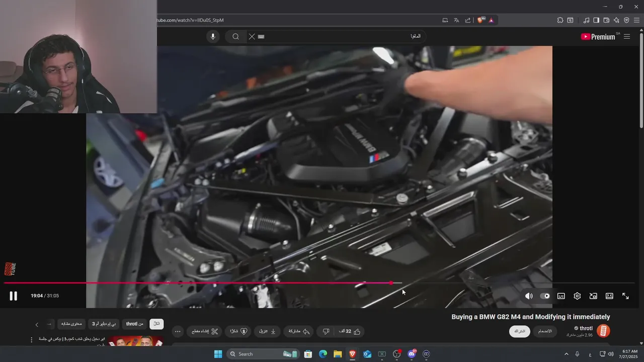Image resolution: width=644 pixels, height=362 pixels.
Task: Click the Clip (إنشاء مقطع) scissors button
Action: [x=205, y=331]
